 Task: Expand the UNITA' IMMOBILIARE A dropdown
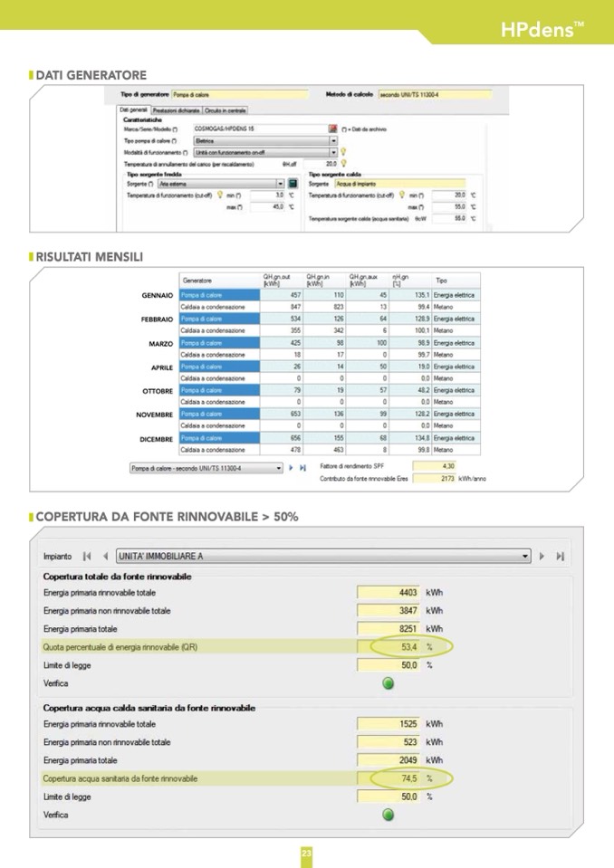pos(525,556)
